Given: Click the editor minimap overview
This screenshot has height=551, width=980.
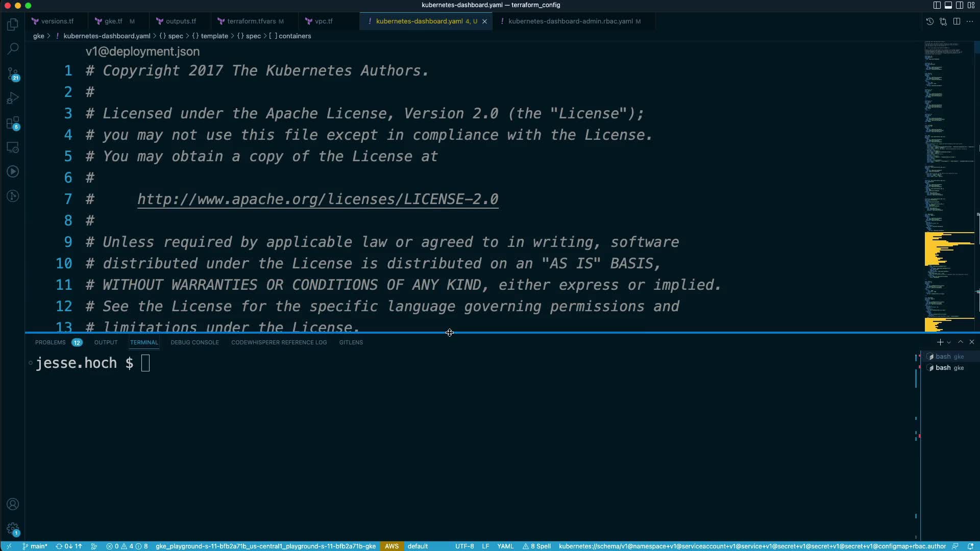Looking at the screenshot, I should pyautogui.click(x=949, y=153).
